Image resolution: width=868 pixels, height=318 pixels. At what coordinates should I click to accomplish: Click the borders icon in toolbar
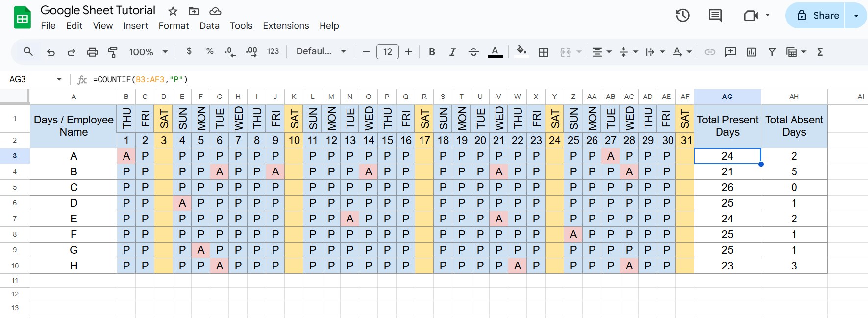pos(544,52)
